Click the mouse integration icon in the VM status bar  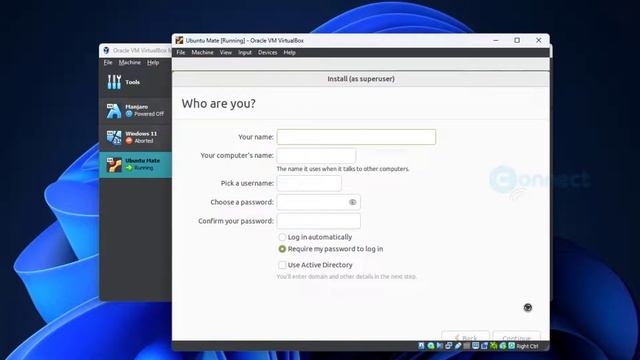tap(502, 346)
